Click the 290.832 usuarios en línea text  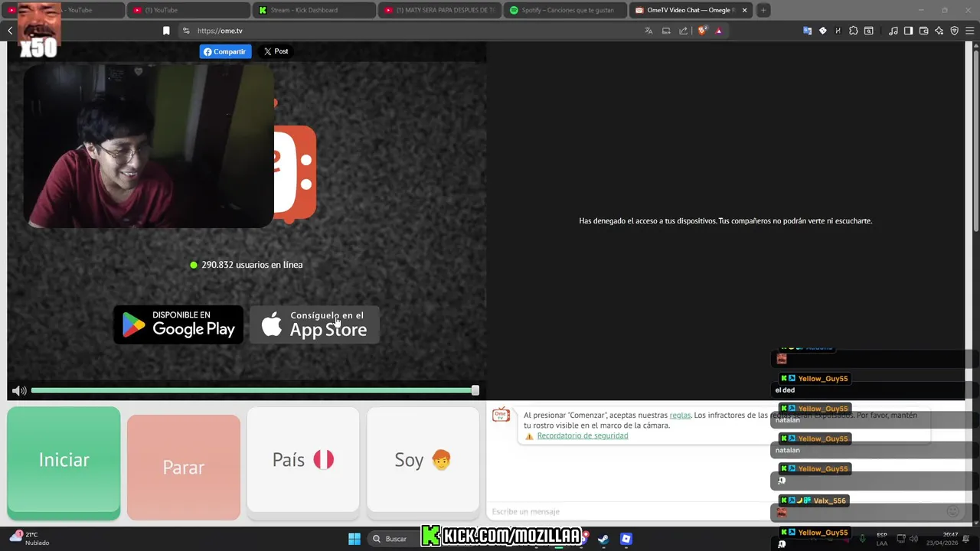tap(252, 265)
